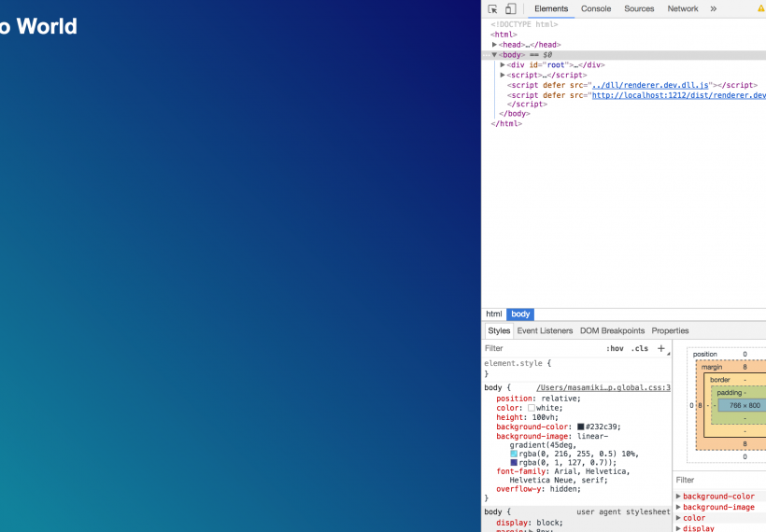Switch to the Console tab

pos(596,9)
